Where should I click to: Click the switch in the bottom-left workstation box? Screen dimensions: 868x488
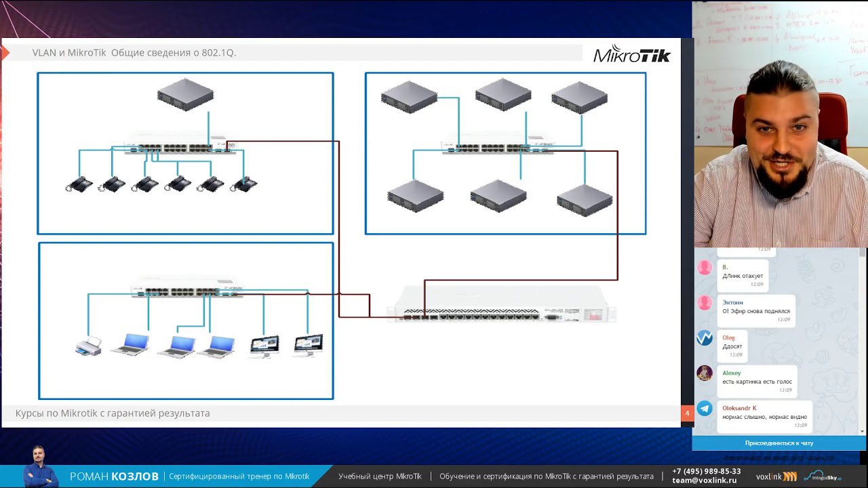pyautogui.click(x=186, y=287)
